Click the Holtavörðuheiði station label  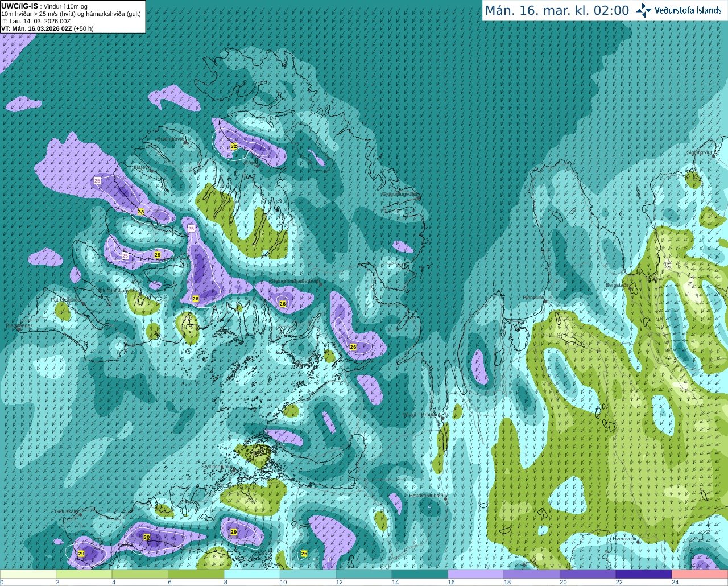(x=427, y=496)
